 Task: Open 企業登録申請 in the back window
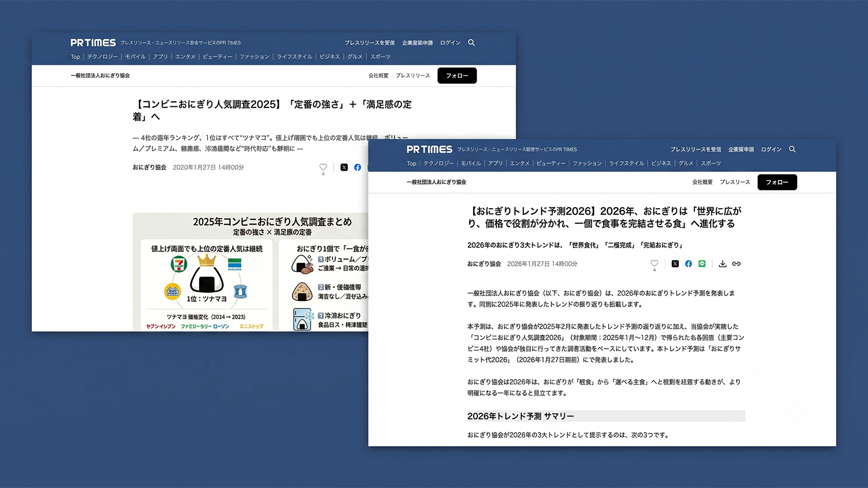[x=417, y=43]
